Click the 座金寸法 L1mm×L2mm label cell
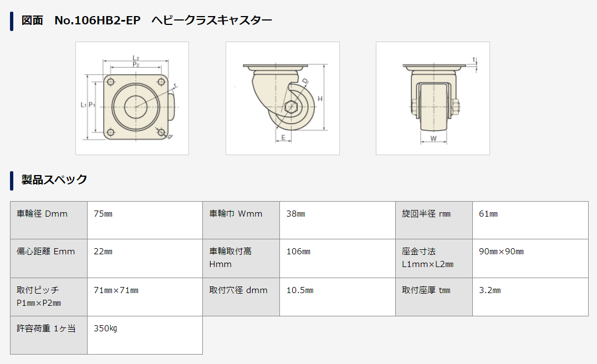This screenshot has width=597, height=364. tap(434, 258)
